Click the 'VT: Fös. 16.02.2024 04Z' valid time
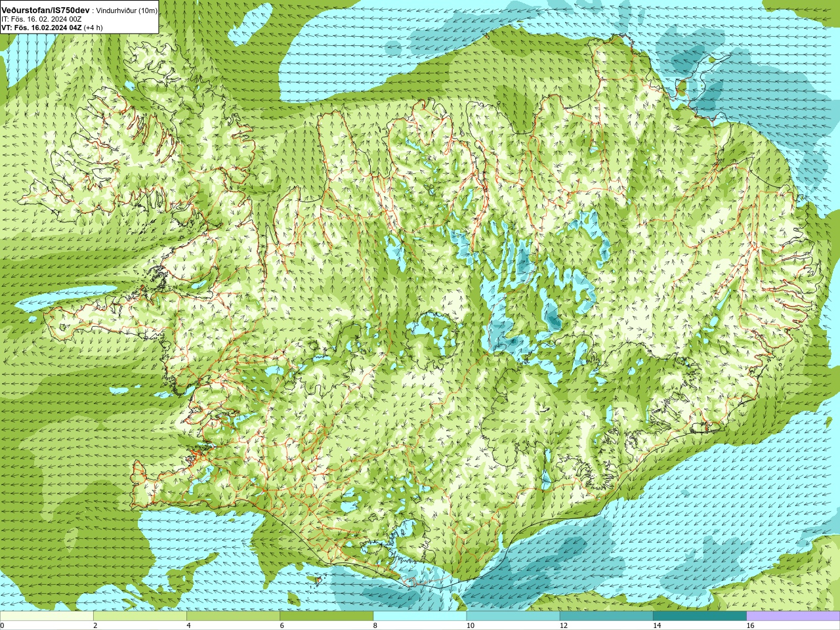 [41, 28]
